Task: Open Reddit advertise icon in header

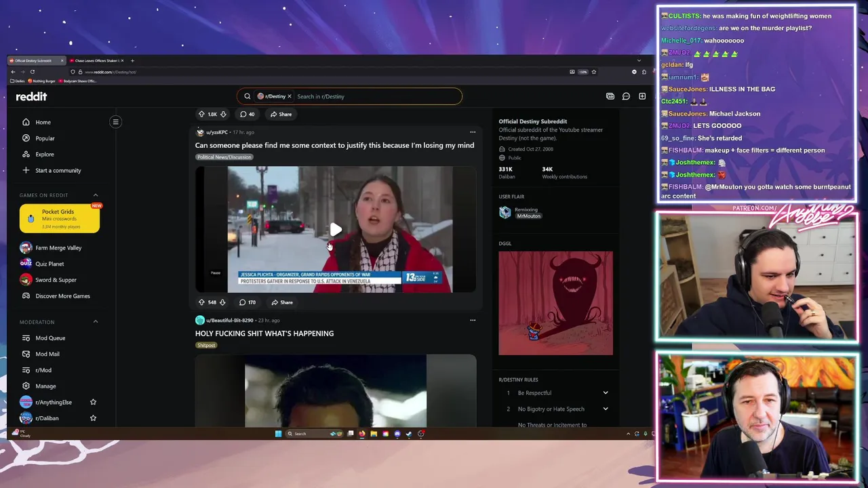Action: (610, 96)
